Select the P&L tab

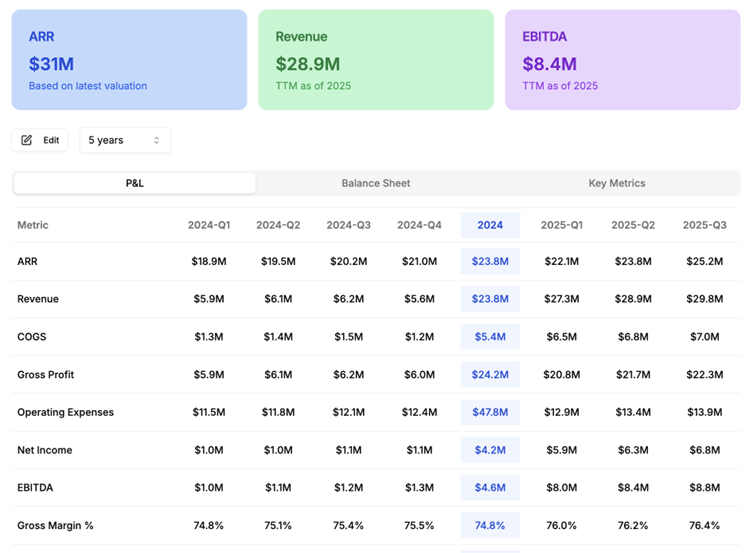[135, 183]
